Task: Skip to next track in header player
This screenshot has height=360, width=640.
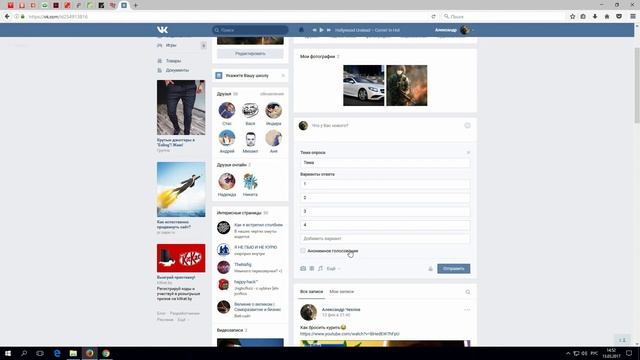Action: tap(329, 30)
